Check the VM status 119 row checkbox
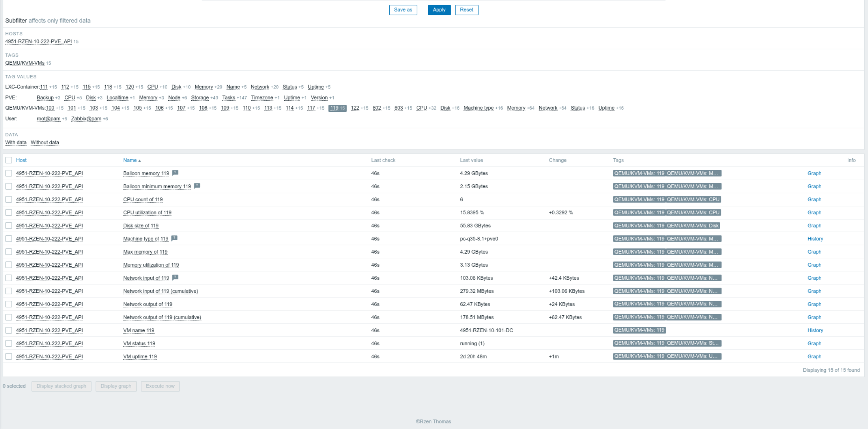This screenshot has height=429, width=868. click(9, 343)
